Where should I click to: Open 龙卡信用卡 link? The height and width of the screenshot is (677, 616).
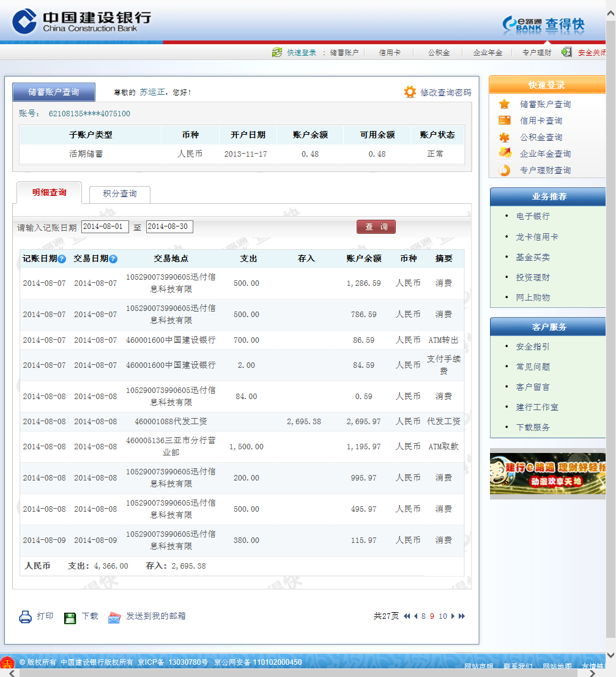pyautogui.click(x=537, y=237)
